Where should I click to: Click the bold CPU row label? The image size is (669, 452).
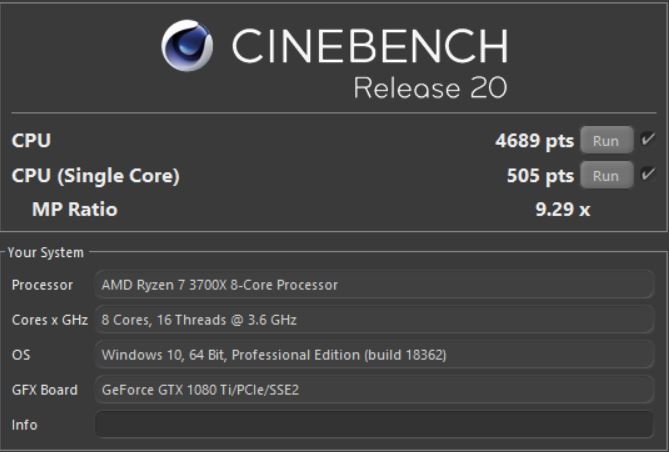pyautogui.click(x=31, y=140)
